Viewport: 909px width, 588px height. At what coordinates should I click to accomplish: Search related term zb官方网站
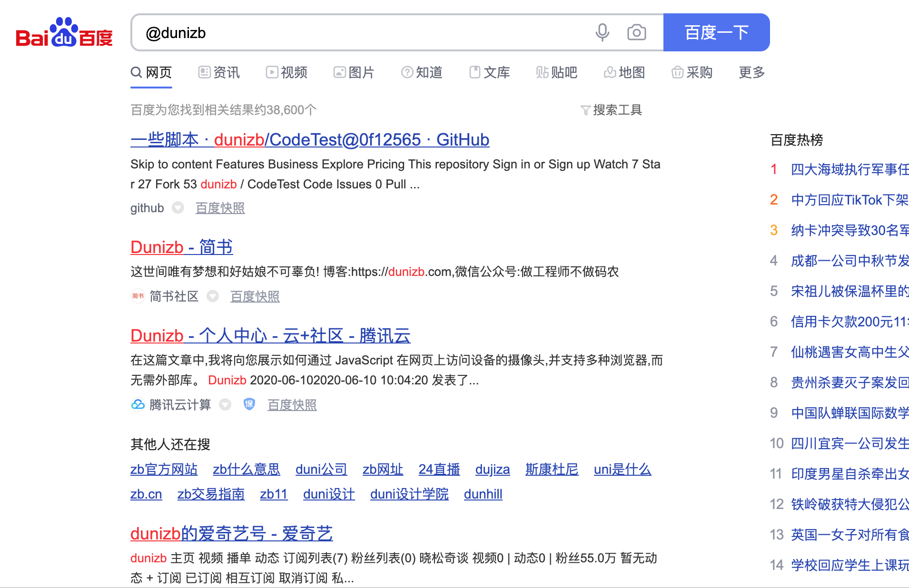point(164,470)
